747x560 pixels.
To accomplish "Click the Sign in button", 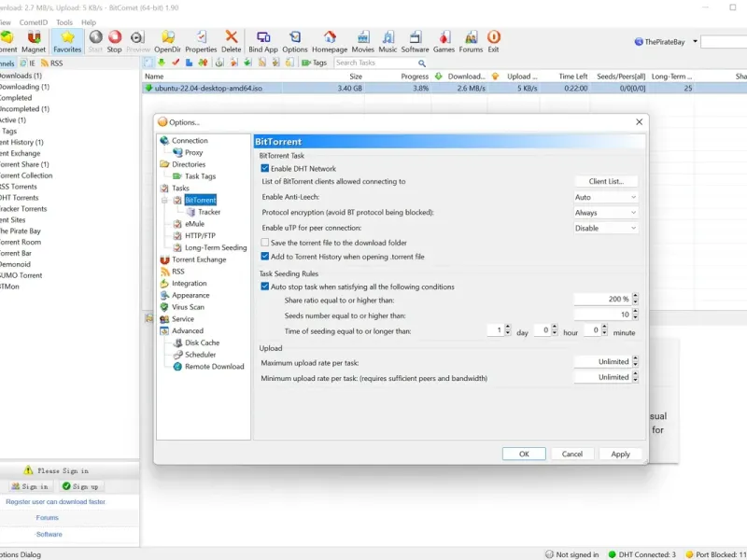I will [31, 486].
